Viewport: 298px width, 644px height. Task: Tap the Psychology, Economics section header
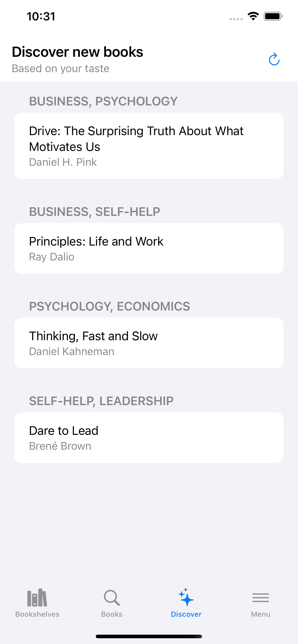click(109, 306)
